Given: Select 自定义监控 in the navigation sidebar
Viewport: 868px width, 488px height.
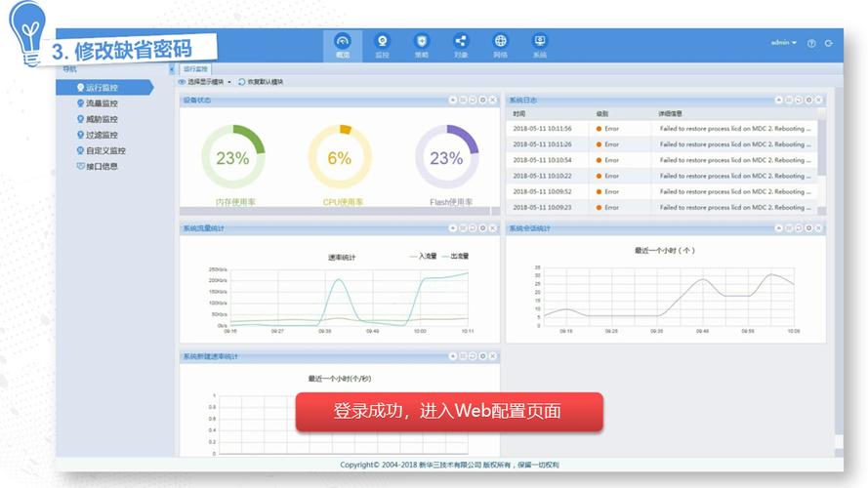Looking at the screenshot, I should (x=101, y=150).
